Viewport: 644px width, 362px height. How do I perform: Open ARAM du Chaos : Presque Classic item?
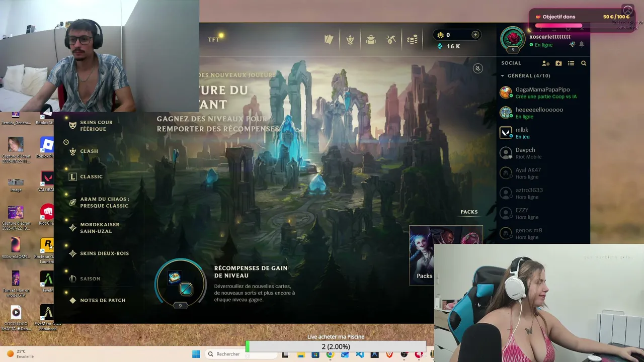pos(99,202)
